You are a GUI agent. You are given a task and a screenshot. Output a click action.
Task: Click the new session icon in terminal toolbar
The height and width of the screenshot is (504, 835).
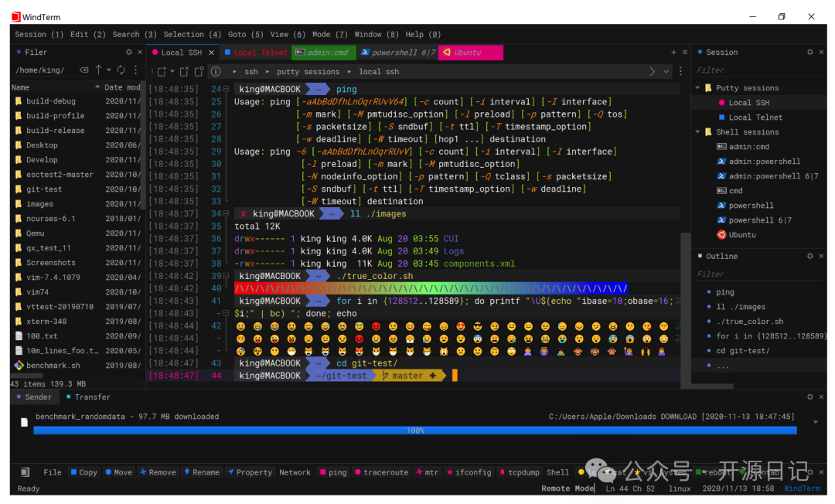click(x=161, y=71)
